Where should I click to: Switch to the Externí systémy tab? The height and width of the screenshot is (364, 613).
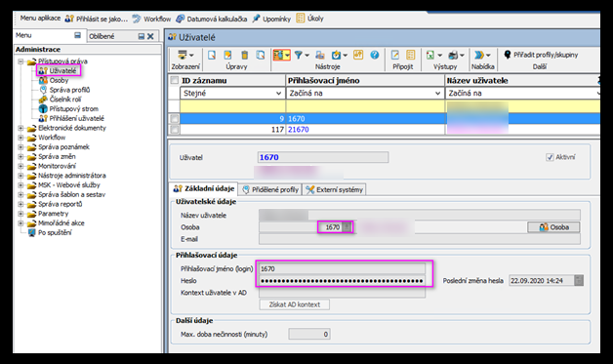coord(334,189)
